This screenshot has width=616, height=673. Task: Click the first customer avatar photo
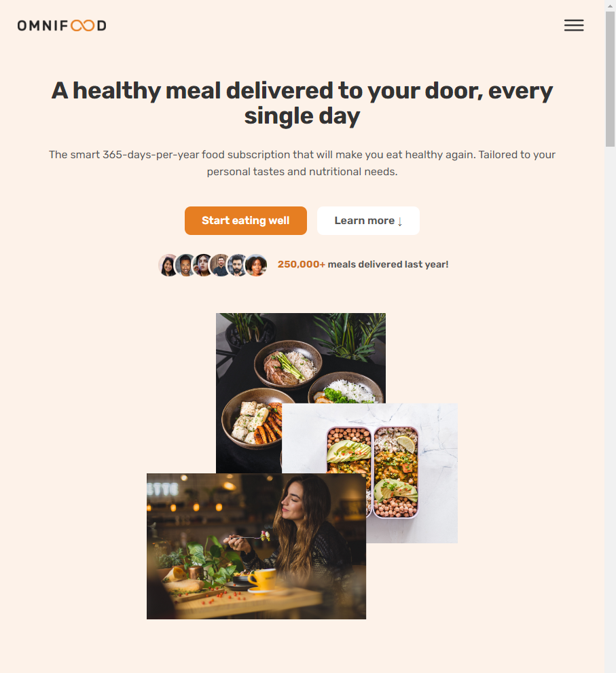pos(168,266)
